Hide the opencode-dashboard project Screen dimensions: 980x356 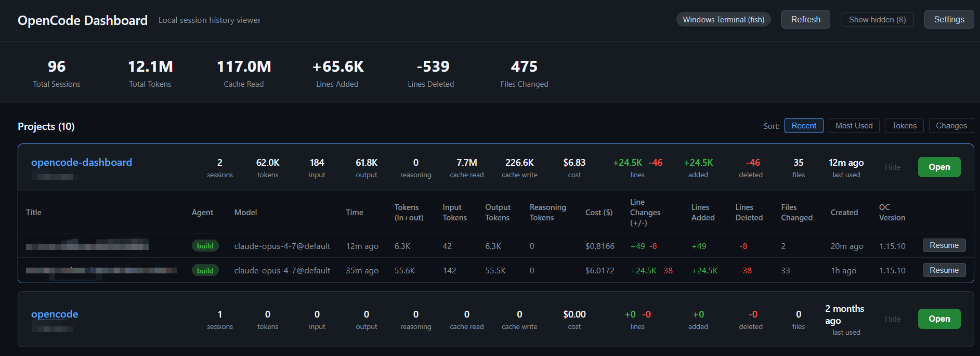click(892, 167)
